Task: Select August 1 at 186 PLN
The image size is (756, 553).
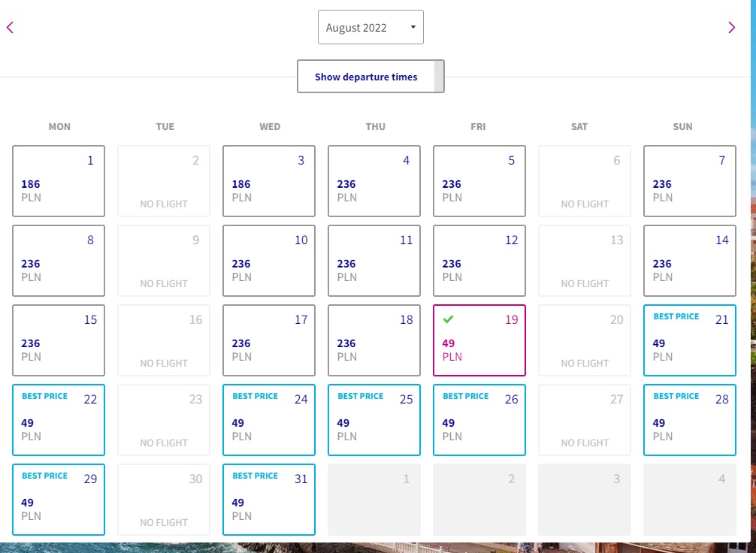Action: [x=59, y=181]
